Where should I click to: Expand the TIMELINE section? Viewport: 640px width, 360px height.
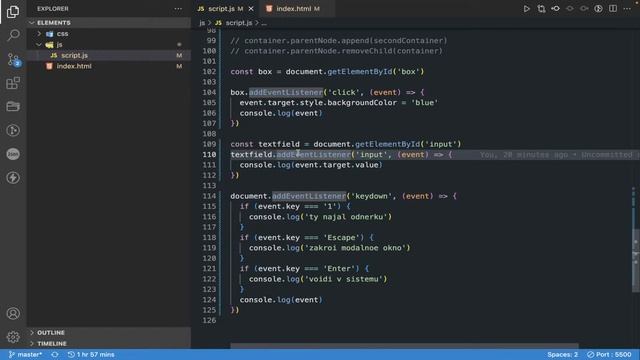[x=109, y=343]
